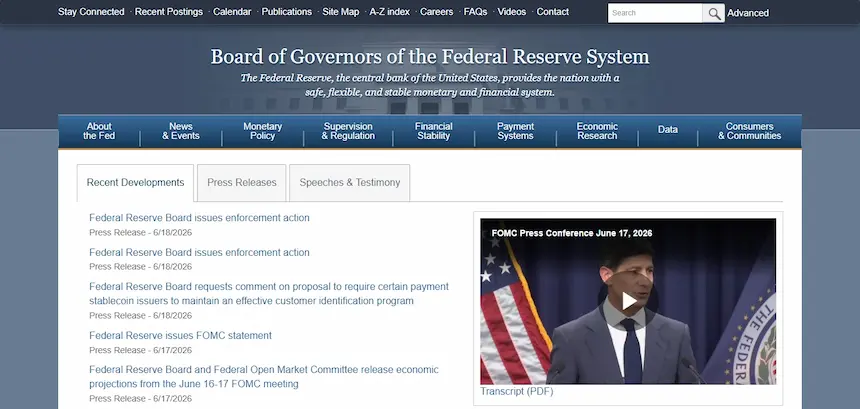Open the economic projections release link
Image resolution: width=860 pixels, height=409 pixels.
(264, 377)
